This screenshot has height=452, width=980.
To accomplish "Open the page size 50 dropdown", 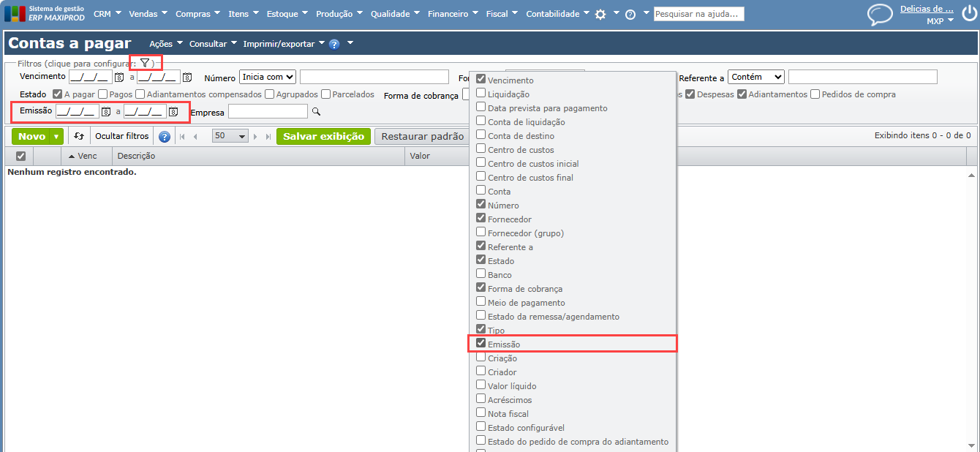I will [230, 136].
